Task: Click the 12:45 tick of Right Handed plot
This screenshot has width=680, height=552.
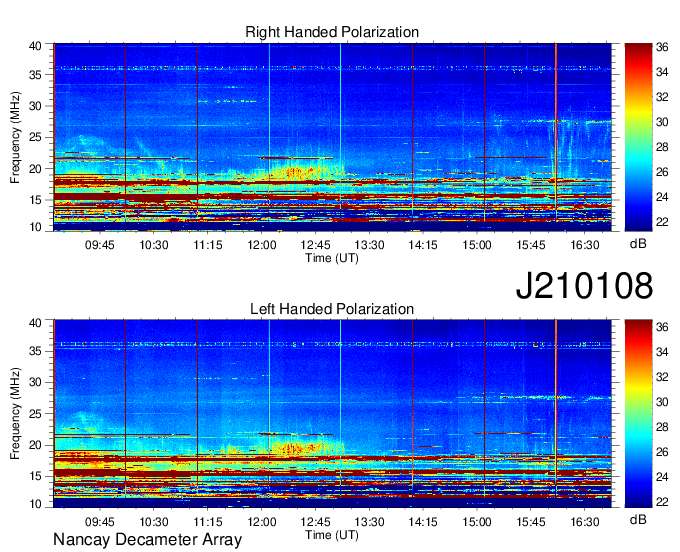Action: 315,245
